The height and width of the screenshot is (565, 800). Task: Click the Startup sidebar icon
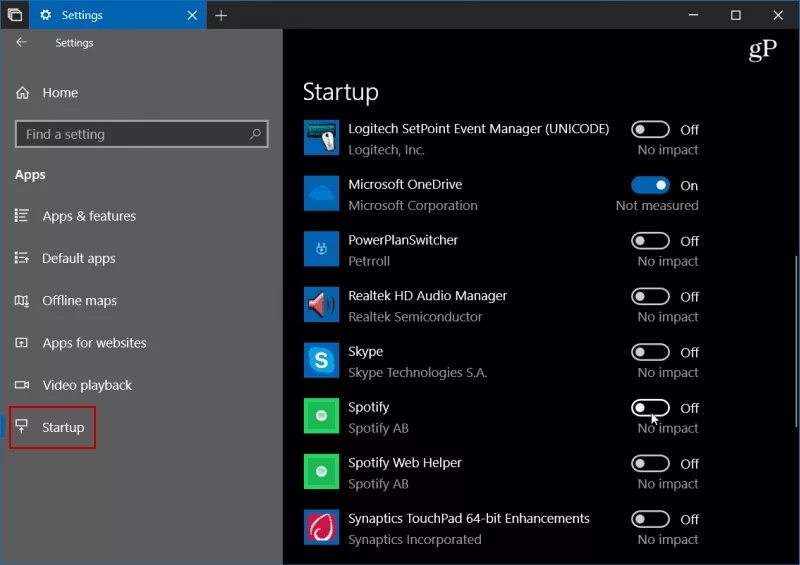(x=22, y=427)
